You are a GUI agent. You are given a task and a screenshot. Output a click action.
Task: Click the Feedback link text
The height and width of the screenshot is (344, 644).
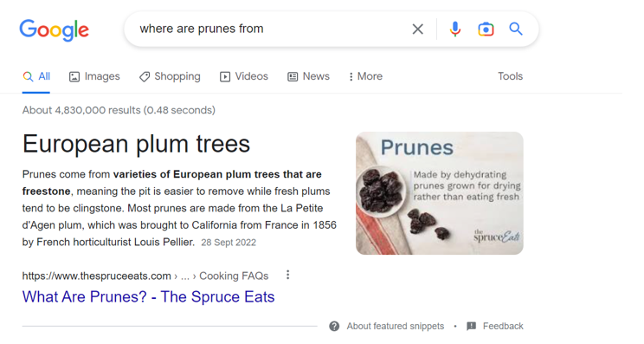coord(503,326)
